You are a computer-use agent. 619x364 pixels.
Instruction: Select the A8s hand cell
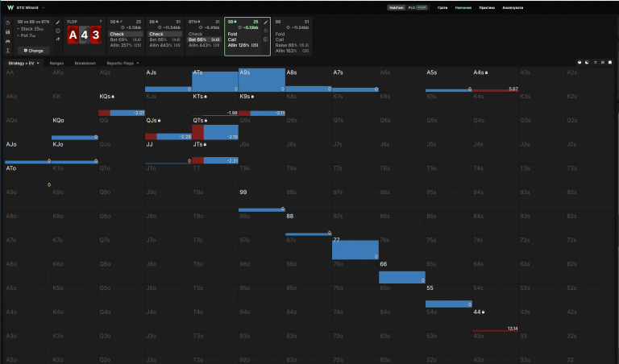pos(309,80)
